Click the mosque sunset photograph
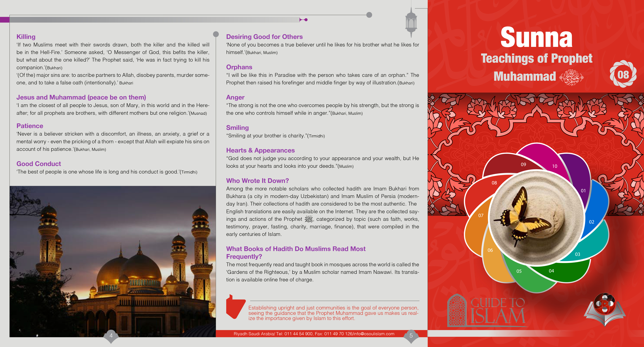Screen dimensions: 644x347 (113, 261)
